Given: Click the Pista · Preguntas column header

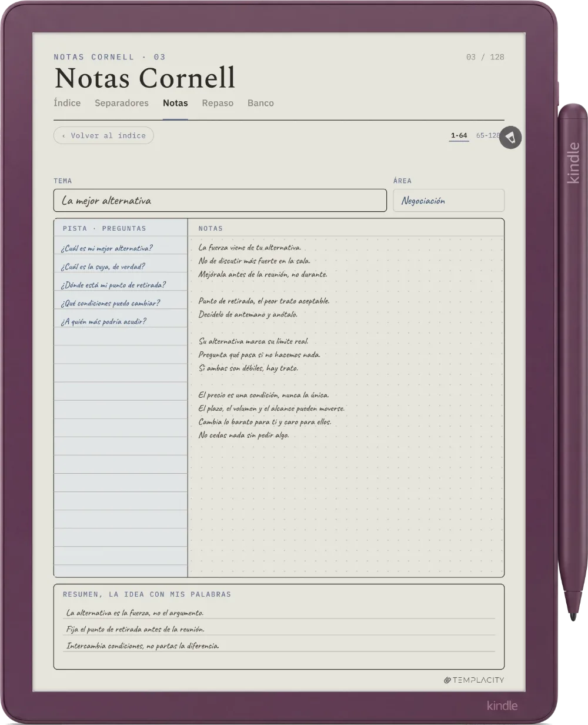Looking at the screenshot, I should (x=105, y=228).
